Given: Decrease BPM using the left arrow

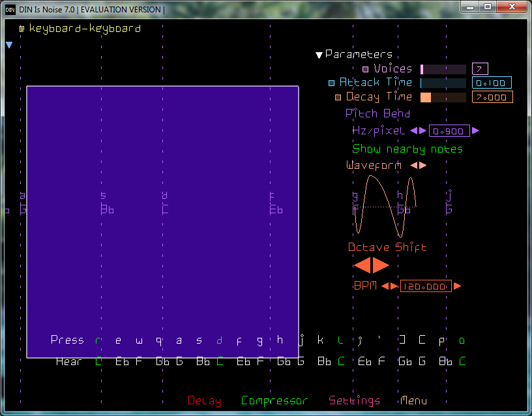Looking at the screenshot, I should 385,286.
